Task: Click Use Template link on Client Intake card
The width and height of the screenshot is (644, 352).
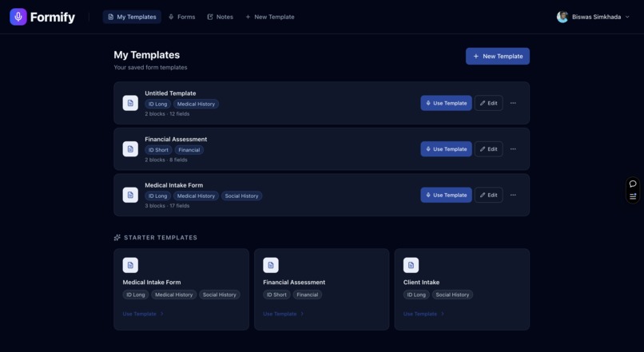Action: (423, 314)
